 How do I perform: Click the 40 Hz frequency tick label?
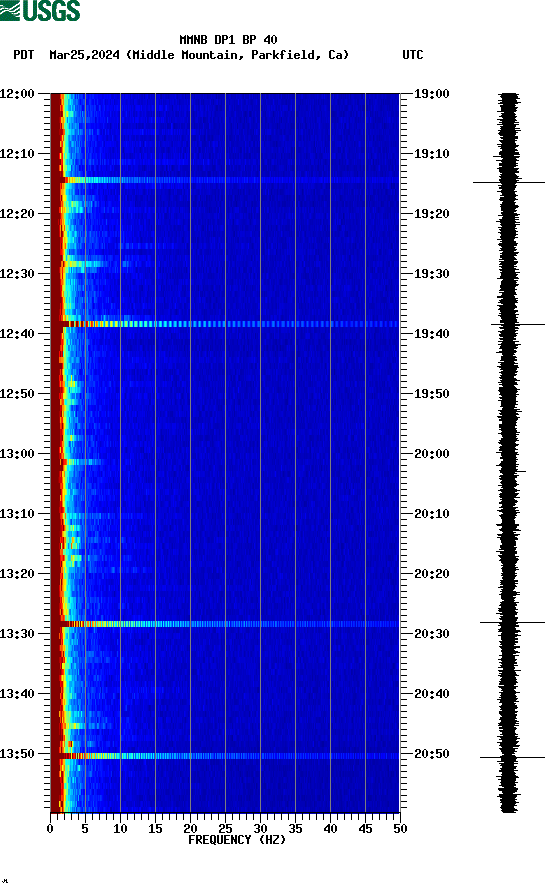click(x=330, y=829)
